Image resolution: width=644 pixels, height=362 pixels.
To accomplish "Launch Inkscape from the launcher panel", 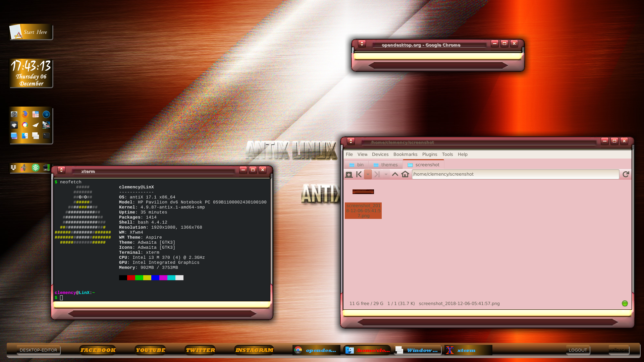I will pos(14,125).
